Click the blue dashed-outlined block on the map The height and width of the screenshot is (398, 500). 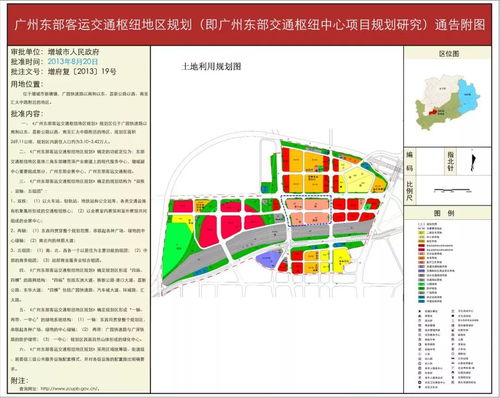coord(306,211)
